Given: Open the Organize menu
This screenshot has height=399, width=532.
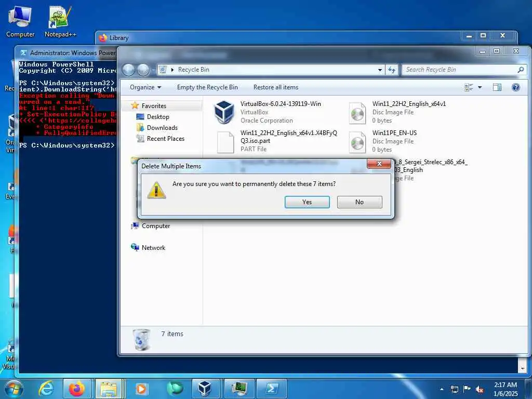Looking at the screenshot, I should tap(145, 87).
